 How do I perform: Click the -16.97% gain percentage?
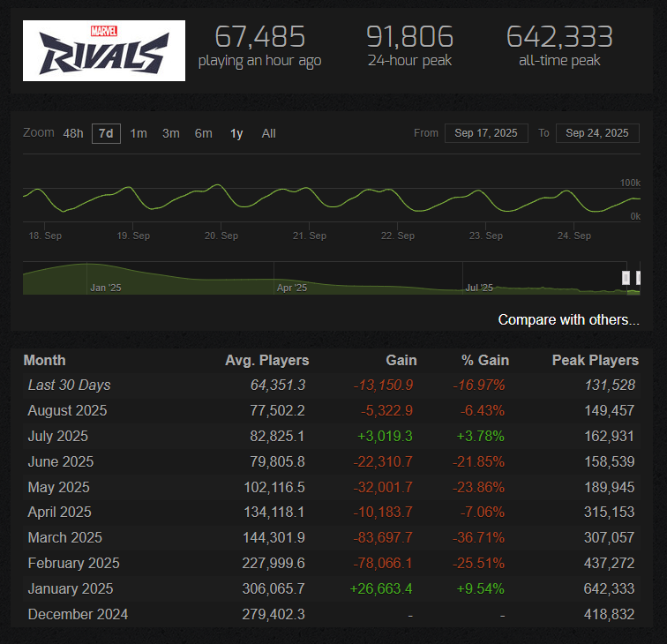(478, 385)
